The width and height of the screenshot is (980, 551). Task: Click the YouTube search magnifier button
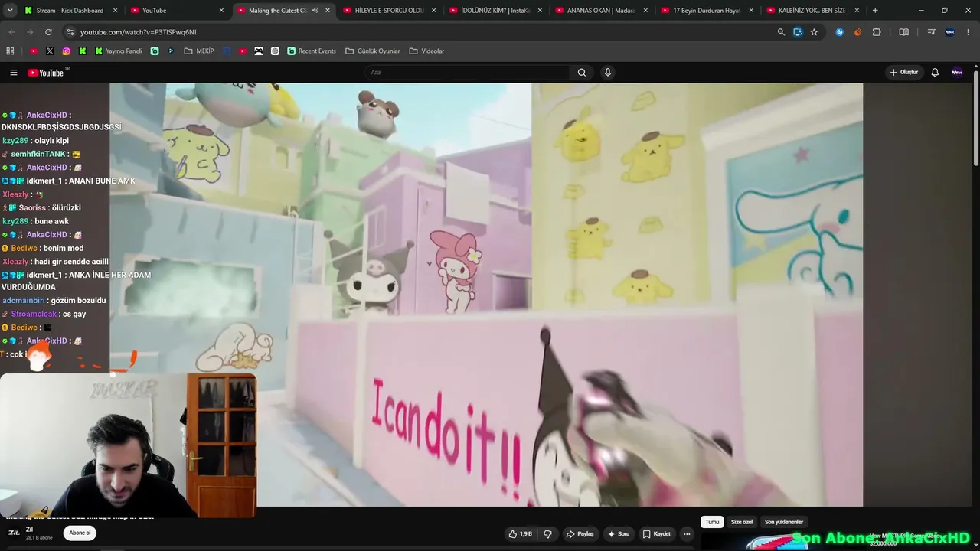pyautogui.click(x=582, y=73)
